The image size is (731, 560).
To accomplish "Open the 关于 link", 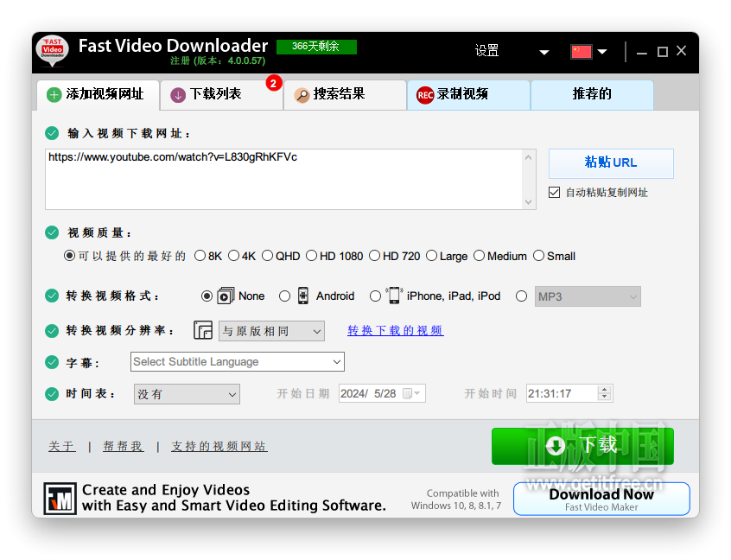I will point(61,446).
